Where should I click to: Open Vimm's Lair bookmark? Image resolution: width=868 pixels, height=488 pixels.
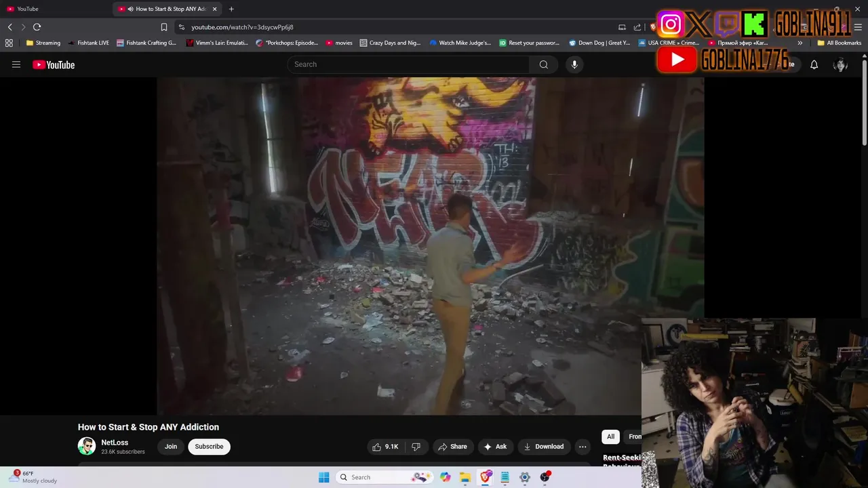point(217,43)
